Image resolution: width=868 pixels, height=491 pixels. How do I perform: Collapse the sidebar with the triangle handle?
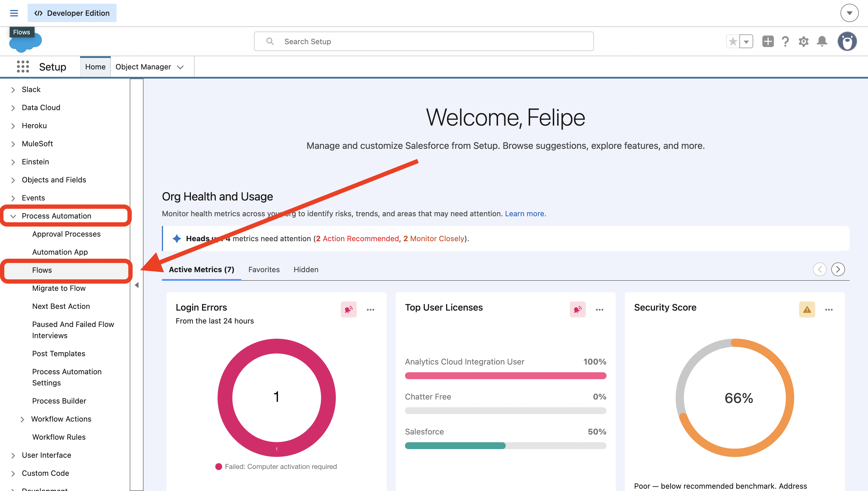coord(137,285)
